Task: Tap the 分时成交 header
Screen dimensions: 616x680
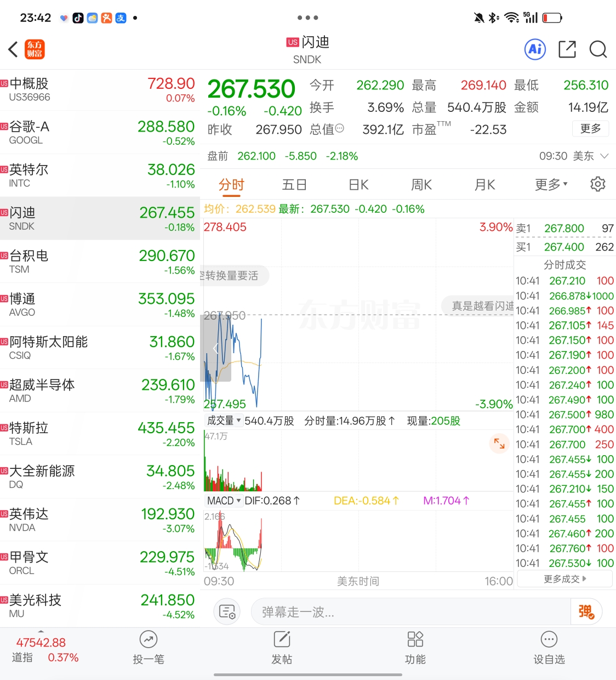Action: [x=564, y=265]
